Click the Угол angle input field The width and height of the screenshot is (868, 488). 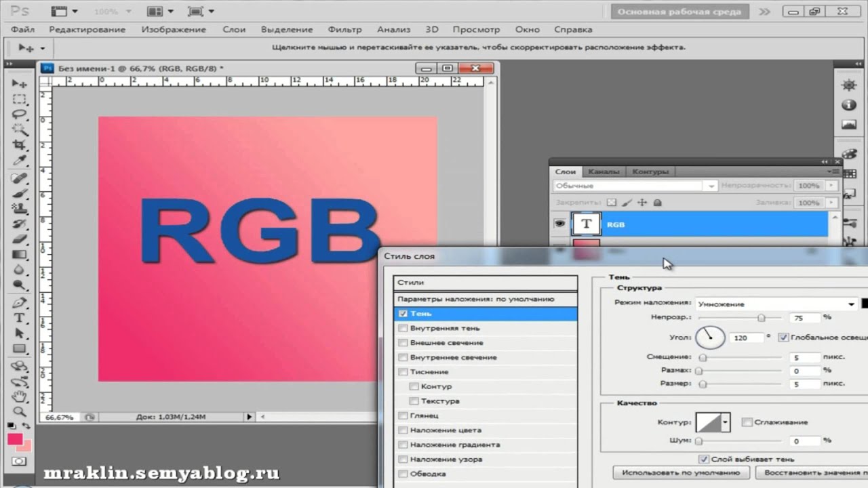pyautogui.click(x=748, y=338)
